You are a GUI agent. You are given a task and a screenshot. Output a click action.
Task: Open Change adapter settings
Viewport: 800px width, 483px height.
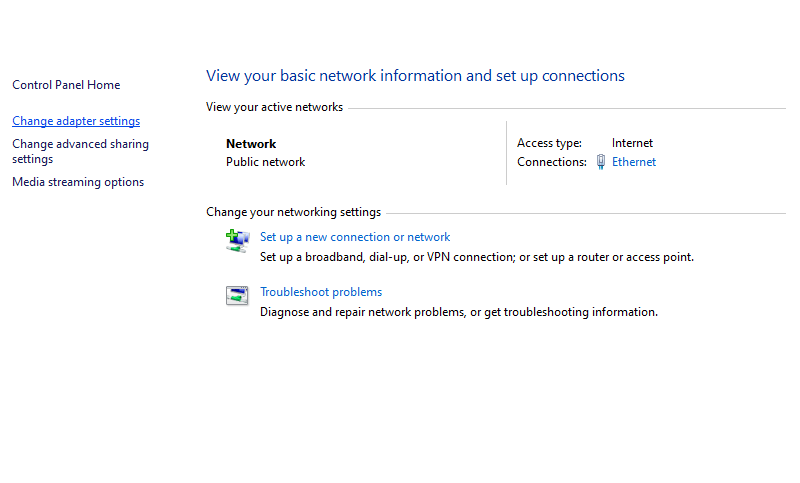tap(76, 121)
